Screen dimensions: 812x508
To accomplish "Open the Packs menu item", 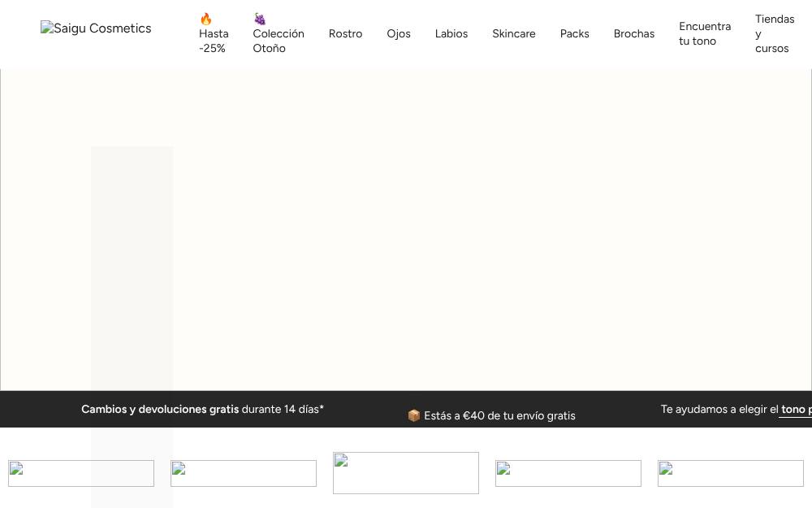I will point(574,33).
